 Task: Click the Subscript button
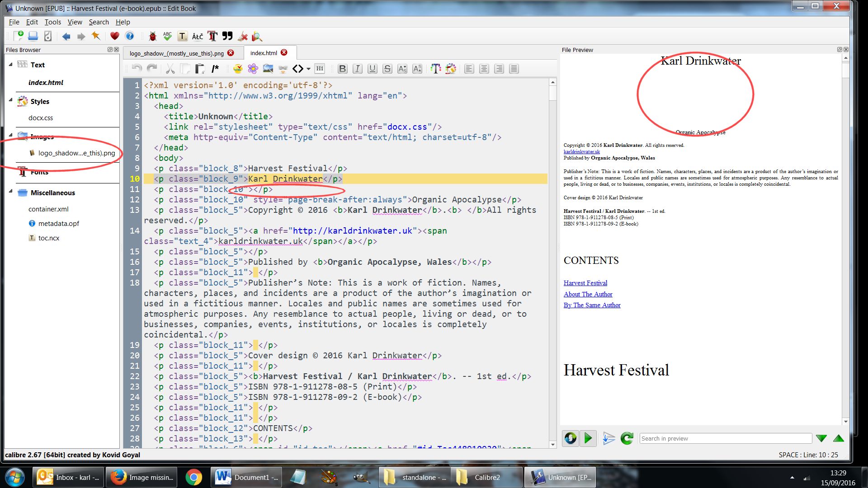click(x=402, y=69)
